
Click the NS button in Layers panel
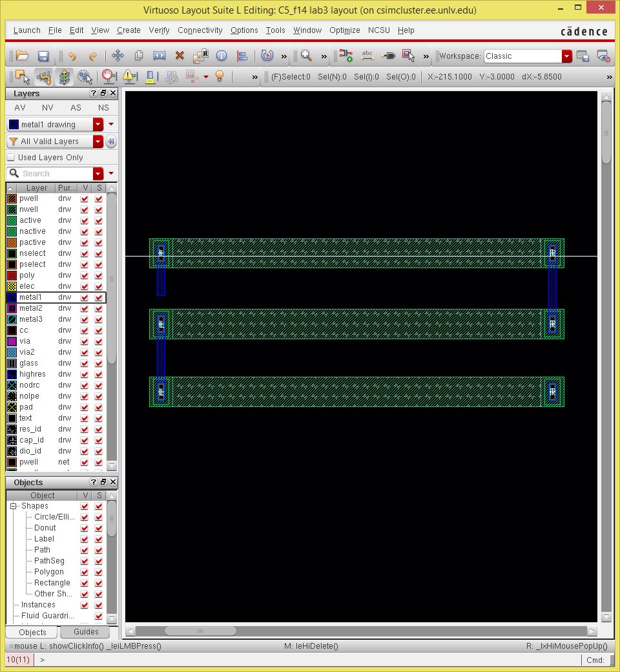103,107
